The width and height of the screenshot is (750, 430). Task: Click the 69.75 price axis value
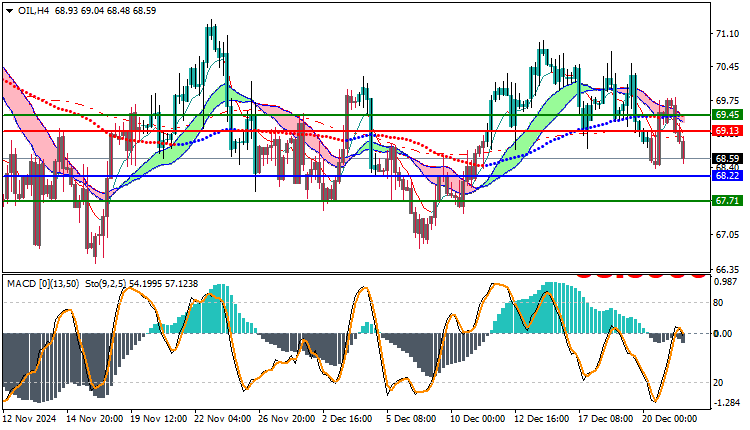pos(727,100)
